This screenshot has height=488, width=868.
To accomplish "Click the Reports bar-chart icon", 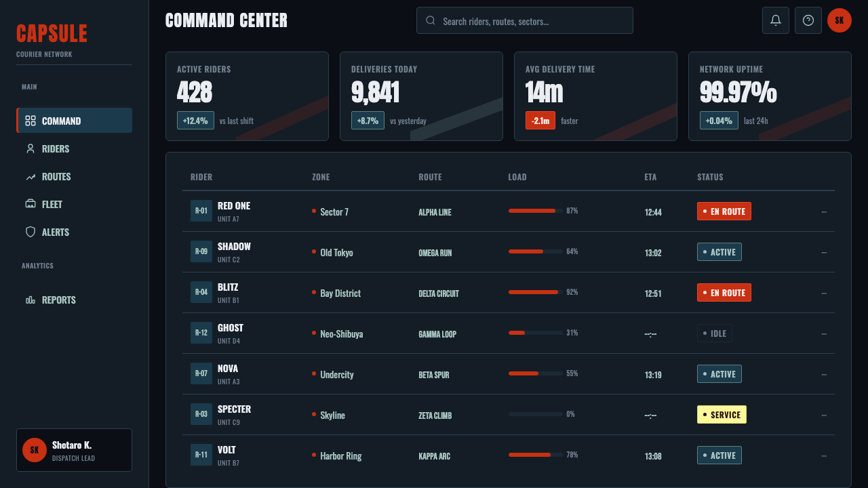I will (31, 300).
